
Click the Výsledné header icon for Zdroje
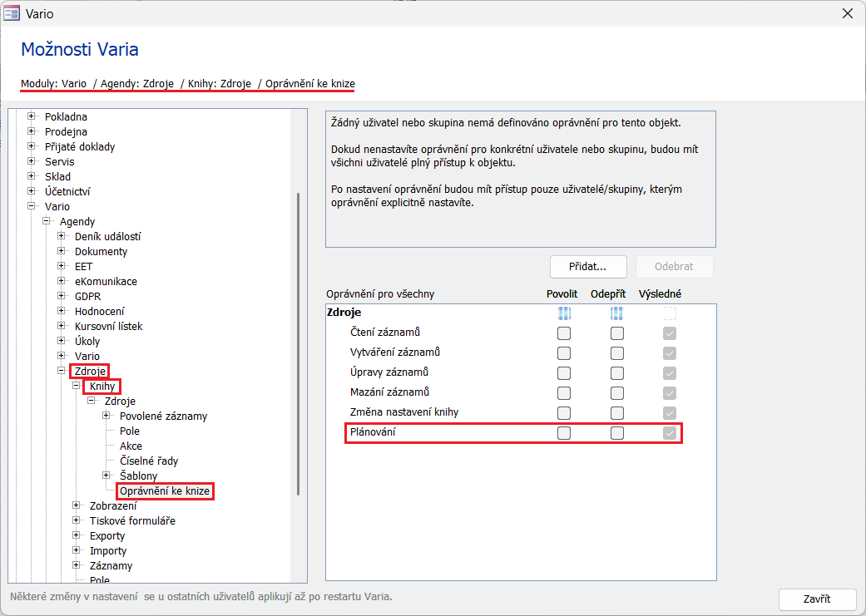tap(670, 313)
